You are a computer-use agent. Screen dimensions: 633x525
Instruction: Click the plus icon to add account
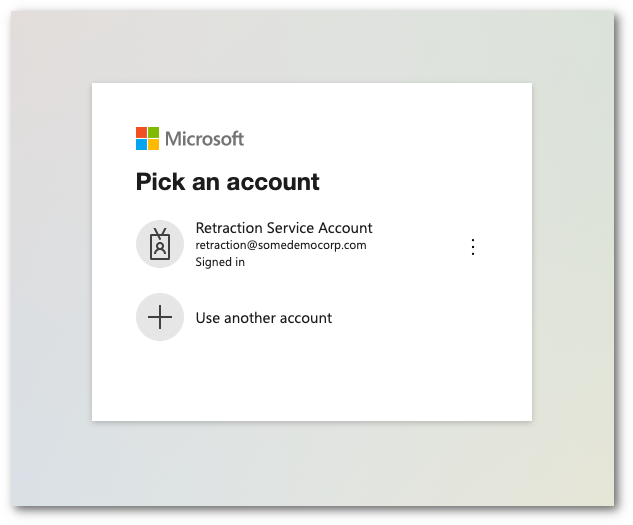point(160,317)
